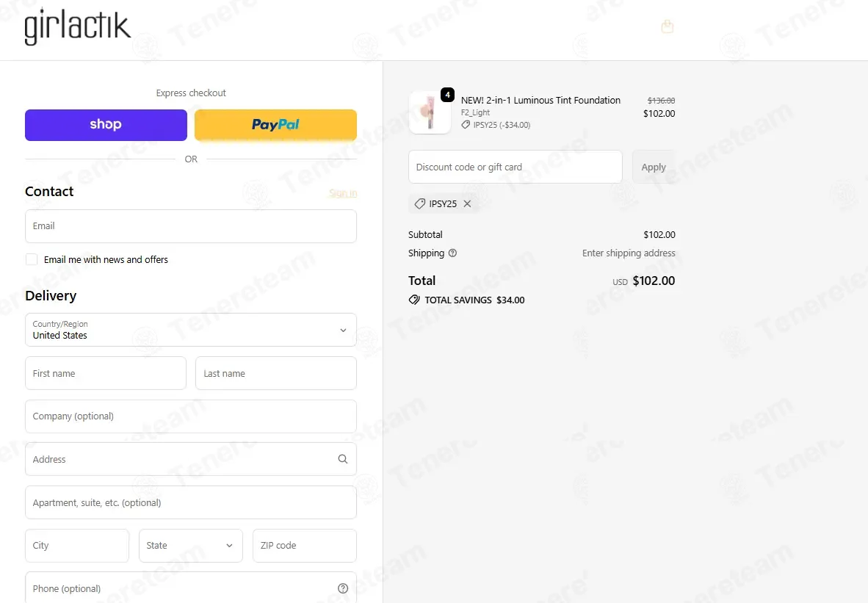Expand the State dropdown

click(x=190, y=546)
